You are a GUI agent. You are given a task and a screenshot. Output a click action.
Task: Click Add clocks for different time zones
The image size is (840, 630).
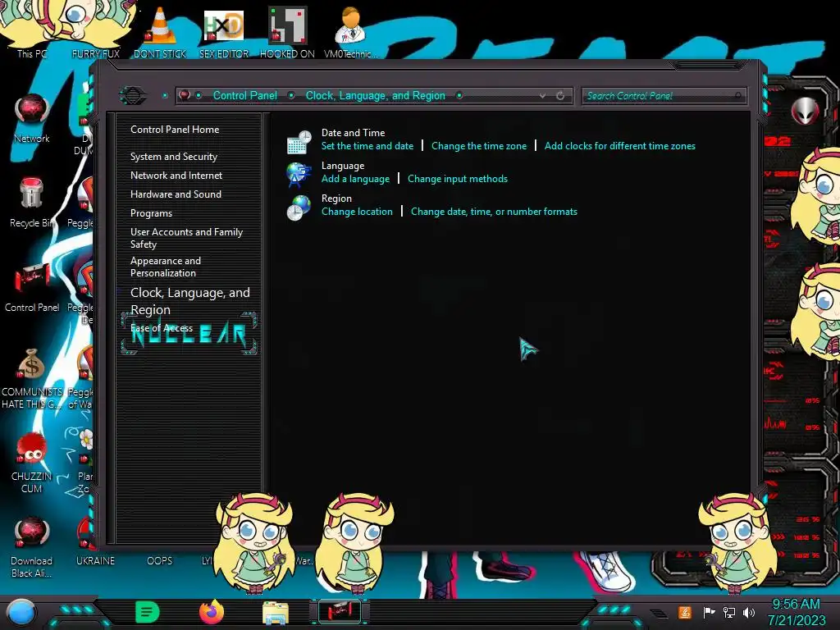point(620,146)
